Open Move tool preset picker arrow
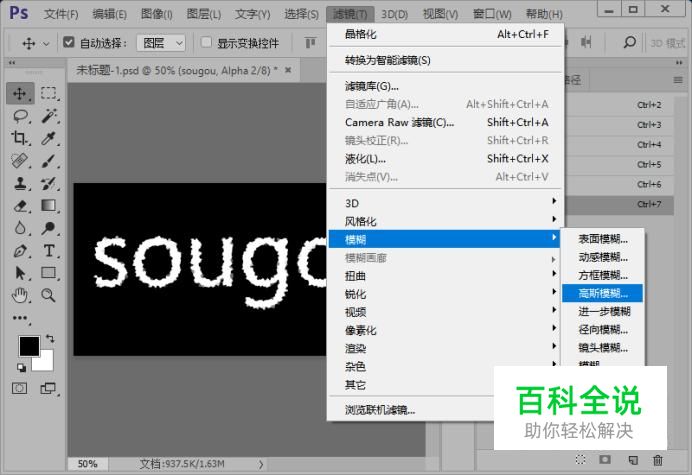The image size is (692, 475). click(46, 43)
